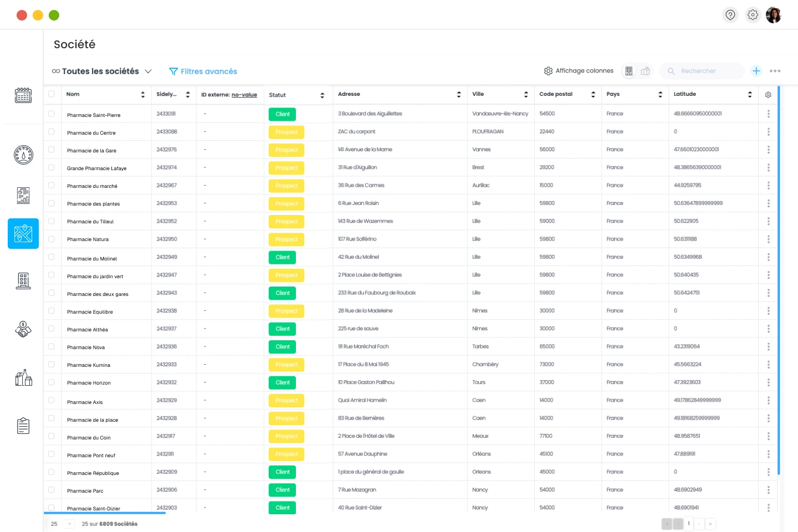Viewport: 798px width, 532px height.
Task: Expand the Toutes les sociétés dropdown
Action: click(149, 71)
